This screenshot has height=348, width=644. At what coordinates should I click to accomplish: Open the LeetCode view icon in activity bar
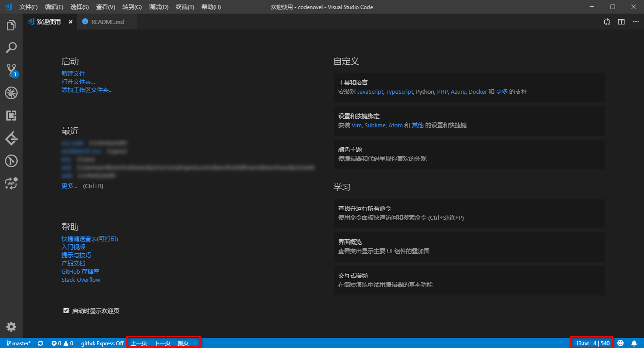pyautogui.click(x=11, y=138)
